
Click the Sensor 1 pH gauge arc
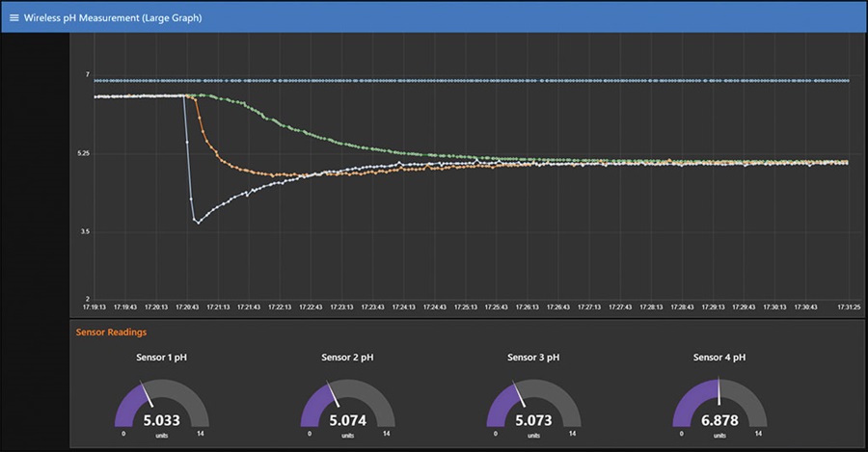[125, 402]
